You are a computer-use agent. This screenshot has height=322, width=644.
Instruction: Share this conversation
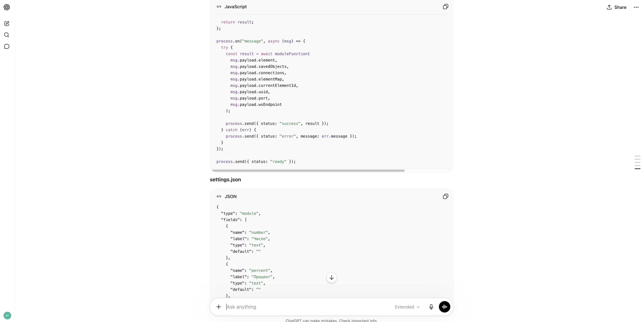(x=616, y=7)
